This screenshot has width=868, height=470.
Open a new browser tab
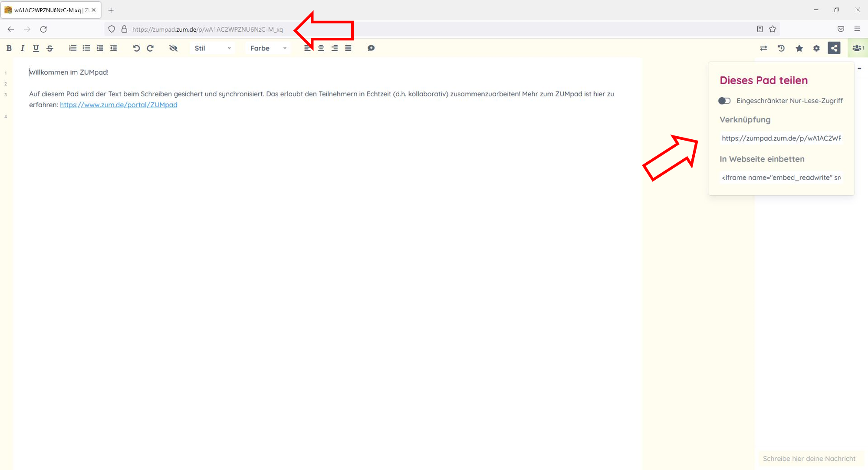[x=111, y=10]
